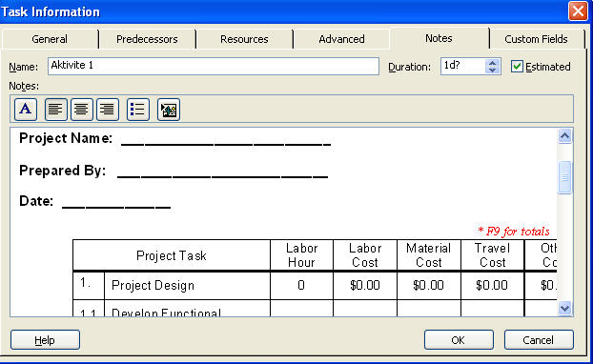Cancel the Task Information dialog
This screenshot has width=593, height=364.
(x=539, y=340)
